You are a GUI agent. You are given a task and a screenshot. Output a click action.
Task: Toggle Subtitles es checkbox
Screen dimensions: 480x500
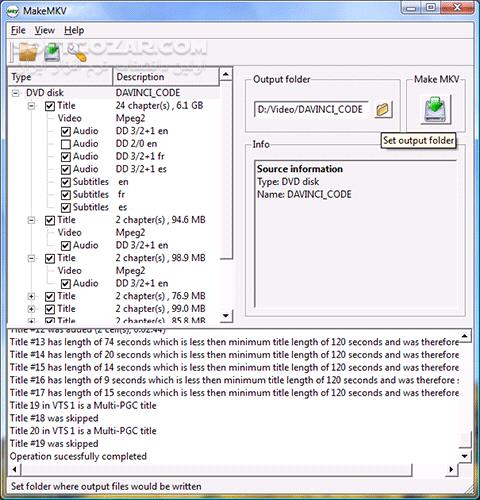66,208
